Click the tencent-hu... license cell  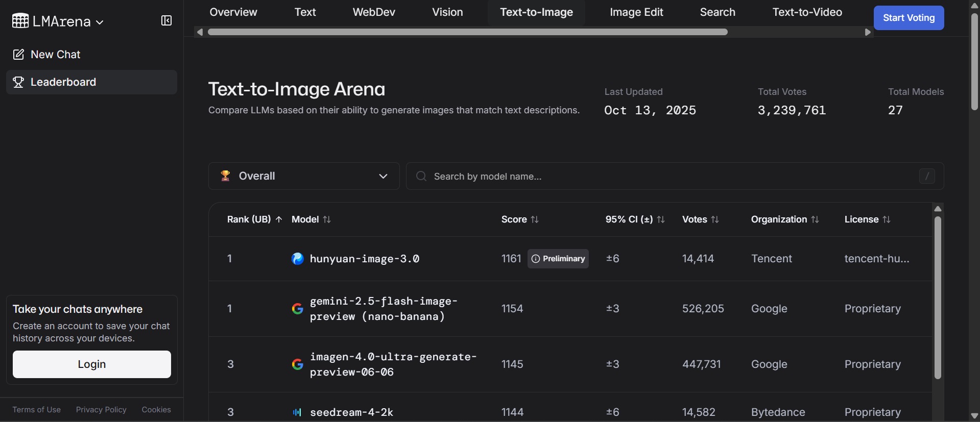(877, 259)
